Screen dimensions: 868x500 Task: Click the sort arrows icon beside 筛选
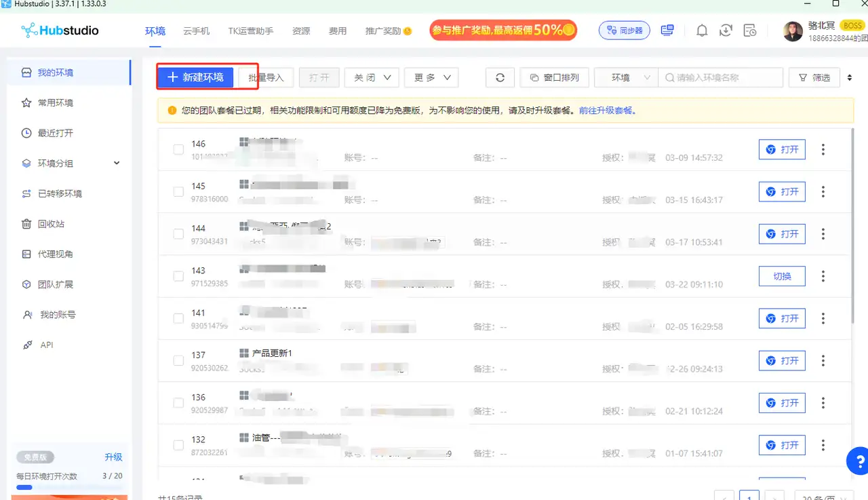click(850, 78)
